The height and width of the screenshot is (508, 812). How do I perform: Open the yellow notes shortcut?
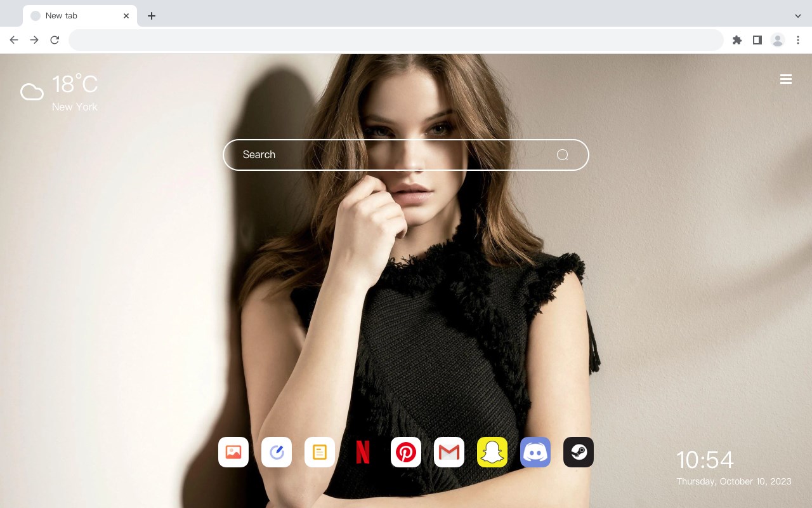click(x=320, y=452)
